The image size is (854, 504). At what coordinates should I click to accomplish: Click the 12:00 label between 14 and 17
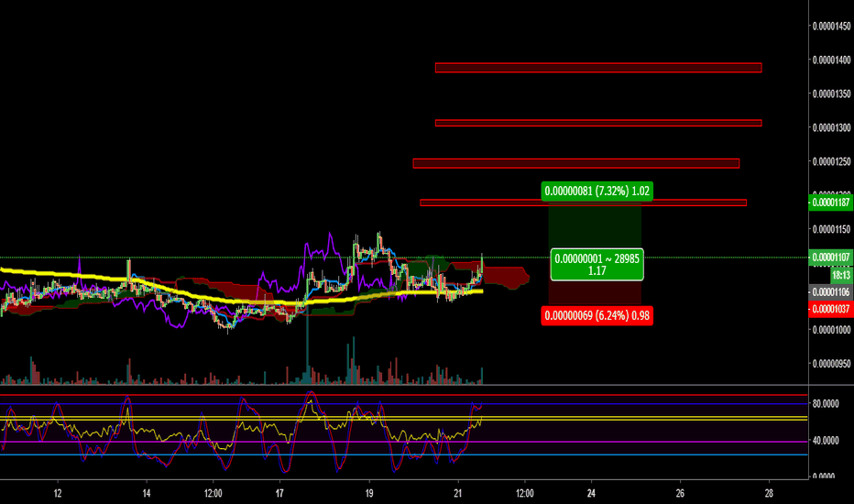click(213, 493)
